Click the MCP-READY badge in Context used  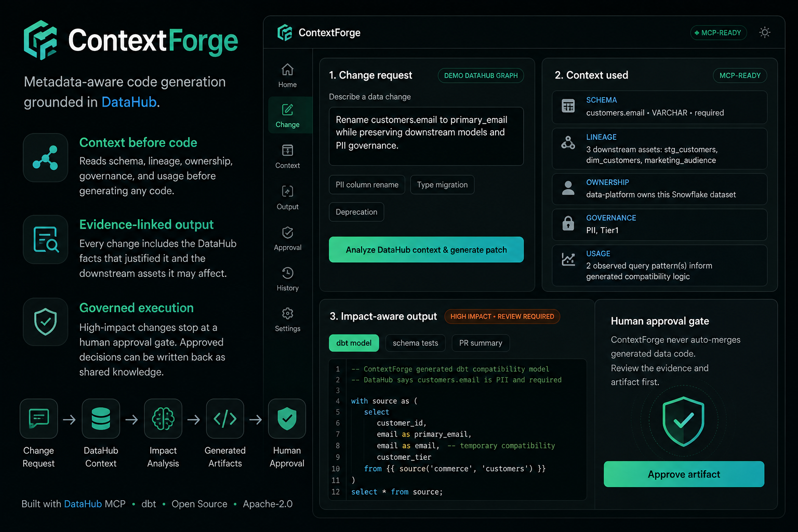point(740,75)
